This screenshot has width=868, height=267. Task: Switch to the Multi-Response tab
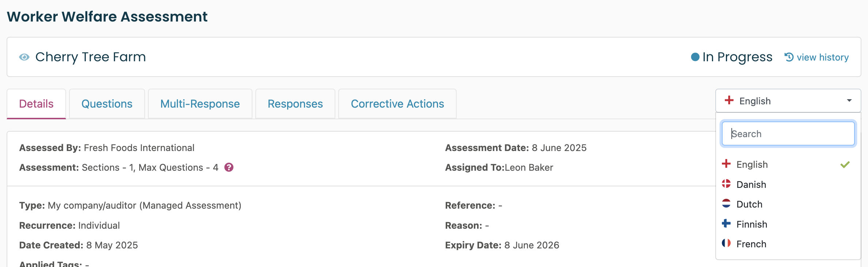pos(200,104)
